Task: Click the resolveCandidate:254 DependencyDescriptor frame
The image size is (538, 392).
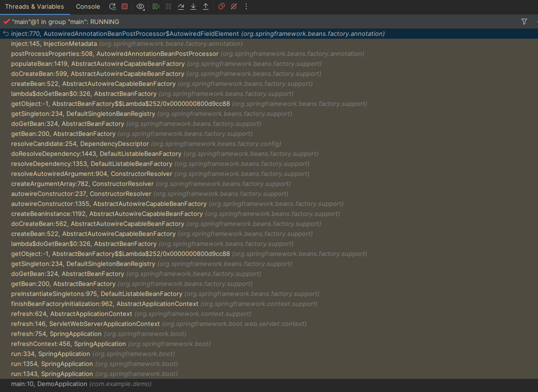Action: coord(80,144)
